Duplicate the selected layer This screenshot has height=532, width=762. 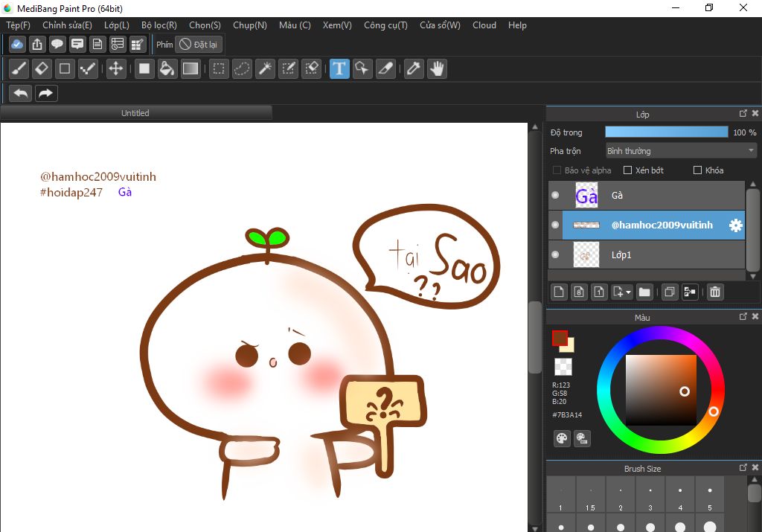coord(669,292)
